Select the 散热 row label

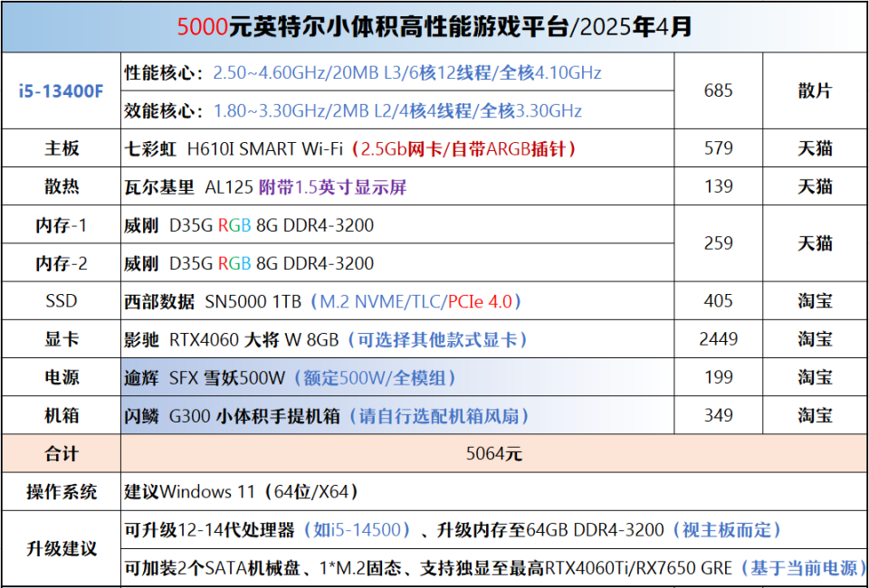point(61,186)
